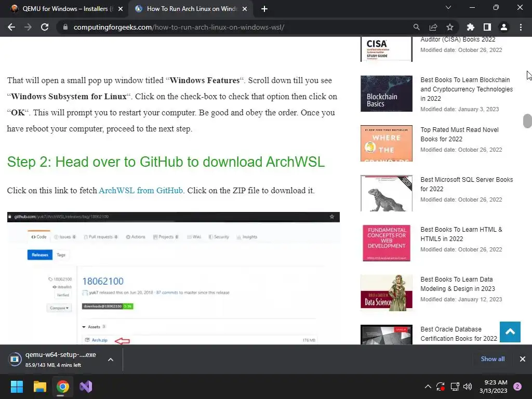Click the Step 2 GitHub ArchWSL heading
This screenshot has width=532, height=399.
[166, 162]
